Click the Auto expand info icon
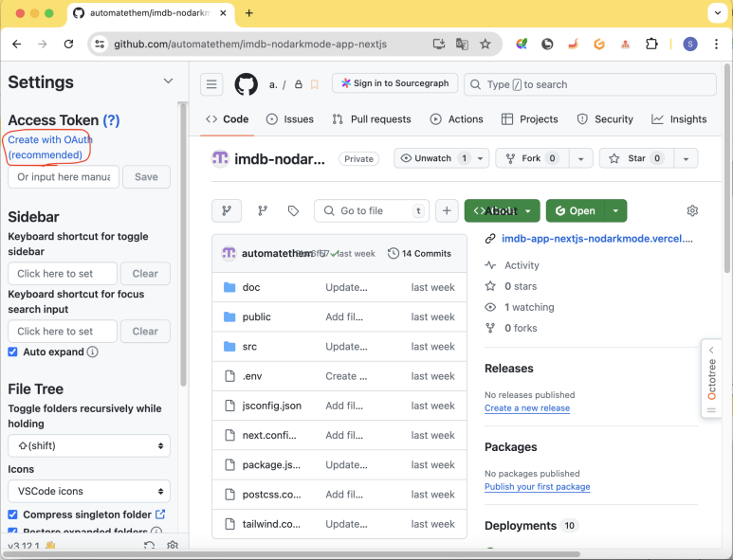The width and height of the screenshot is (733, 560). [x=93, y=352]
